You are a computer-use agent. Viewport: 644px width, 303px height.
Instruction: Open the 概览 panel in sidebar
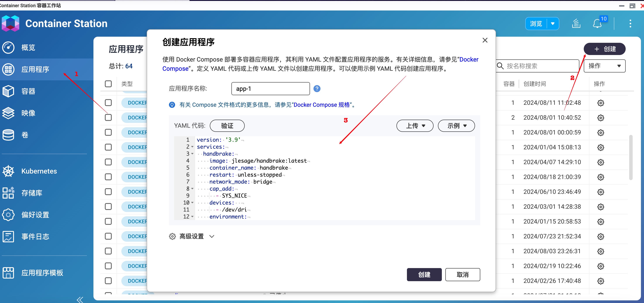[28, 48]
